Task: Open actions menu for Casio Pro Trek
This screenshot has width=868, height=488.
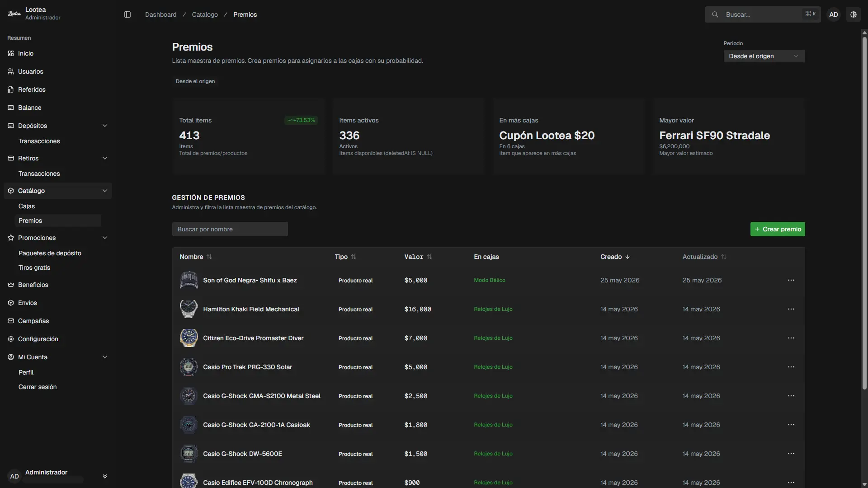Action: tap(791, 367)
